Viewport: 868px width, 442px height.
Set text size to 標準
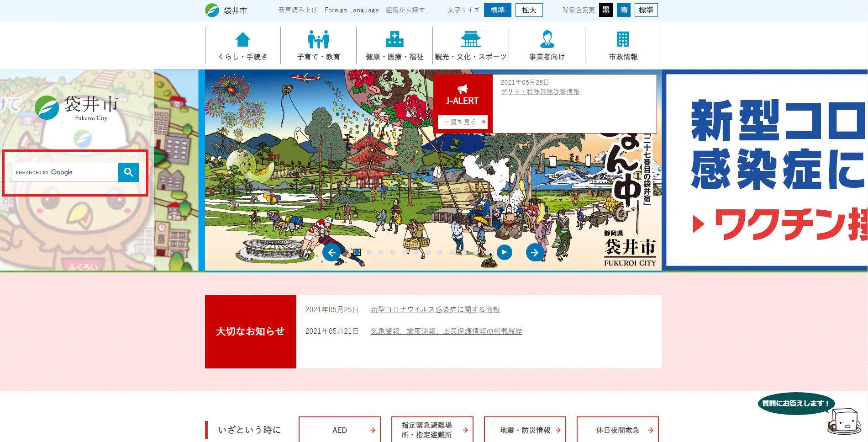click(x=498, y=10)
